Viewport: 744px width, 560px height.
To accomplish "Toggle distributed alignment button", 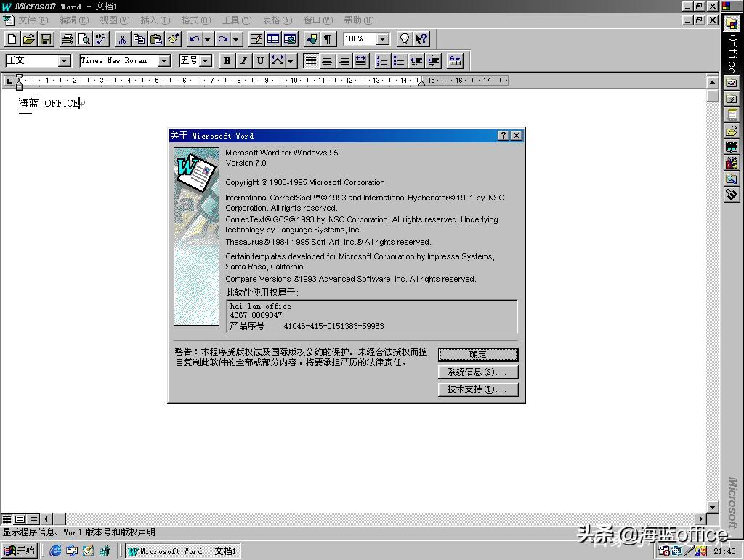I will point(360,61).
